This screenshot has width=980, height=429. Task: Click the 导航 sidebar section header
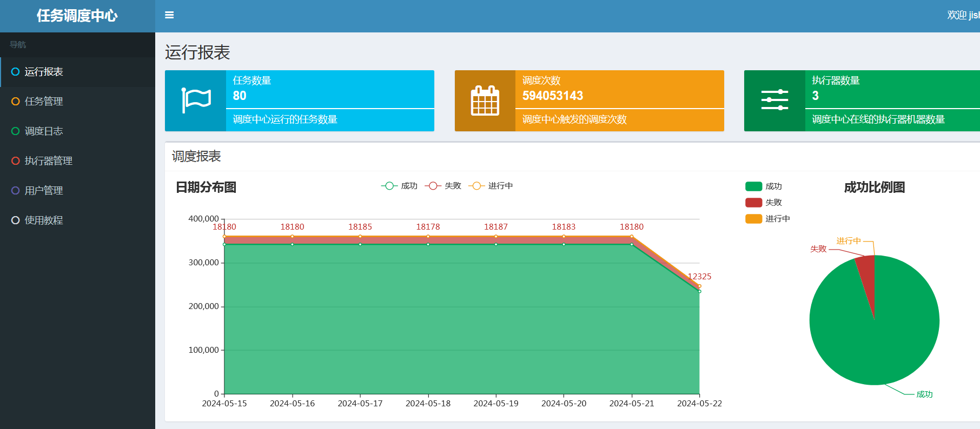18,45
